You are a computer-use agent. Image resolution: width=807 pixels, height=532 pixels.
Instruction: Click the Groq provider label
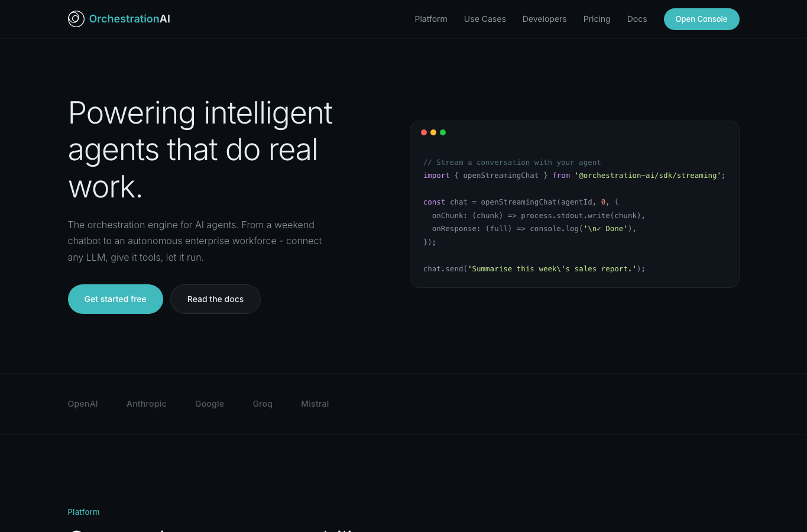[262, 404]
